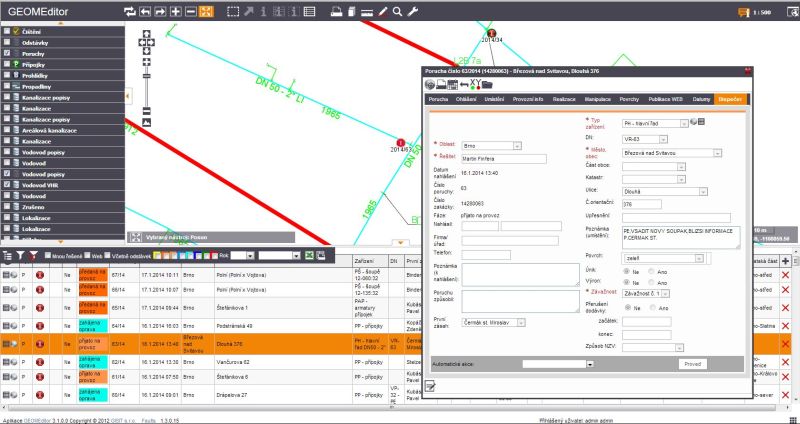
Task: Click the refresh map arrows icon
Action: click(130, 11)
